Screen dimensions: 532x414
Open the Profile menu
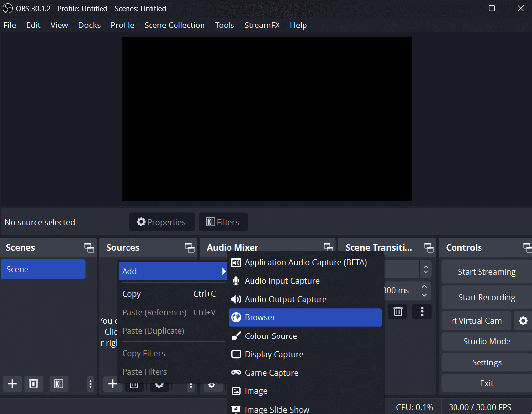coord(123,25)
